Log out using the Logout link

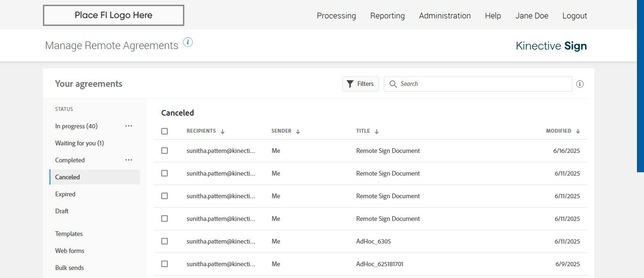pyautogui.click(x=574, y=16)
